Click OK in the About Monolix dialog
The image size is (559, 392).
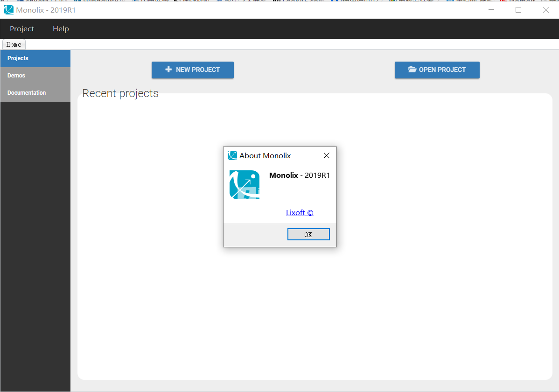[x=308, y=234]
